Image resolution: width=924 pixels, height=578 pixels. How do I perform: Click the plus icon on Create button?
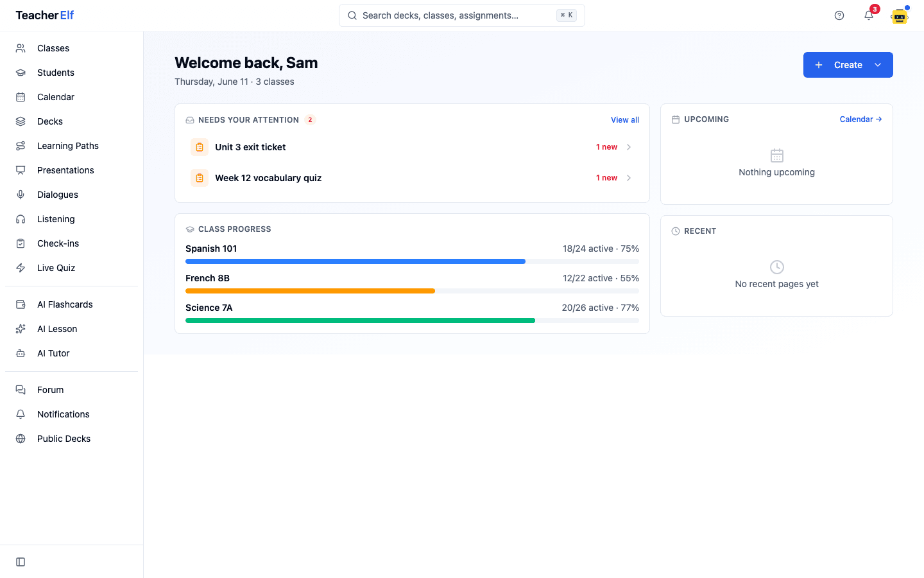pos(819,65)
